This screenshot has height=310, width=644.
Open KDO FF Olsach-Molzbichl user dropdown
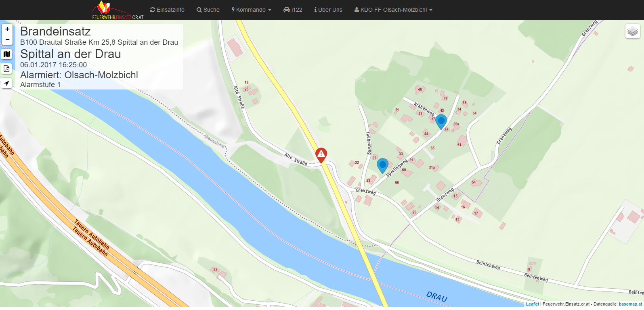(393, 10)
